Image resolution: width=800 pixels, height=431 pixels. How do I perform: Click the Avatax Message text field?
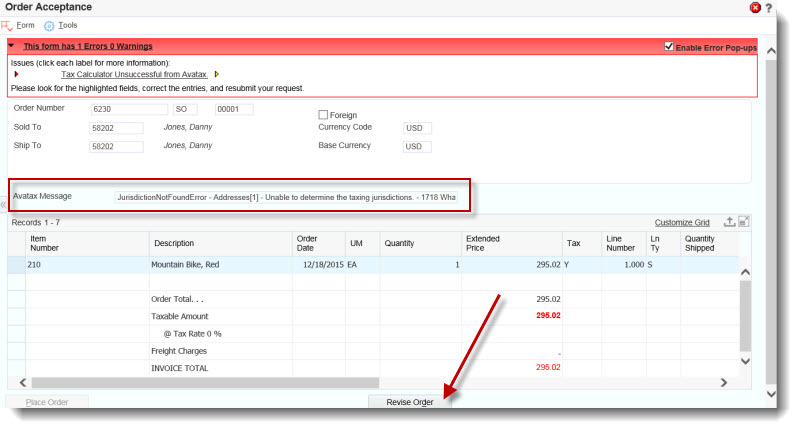tap(286, 197)
